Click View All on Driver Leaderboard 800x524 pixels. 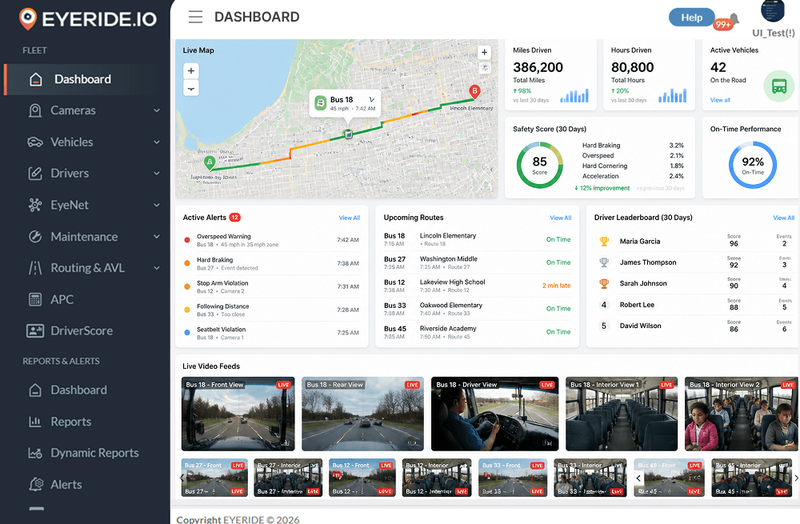[x=783, y=218]
